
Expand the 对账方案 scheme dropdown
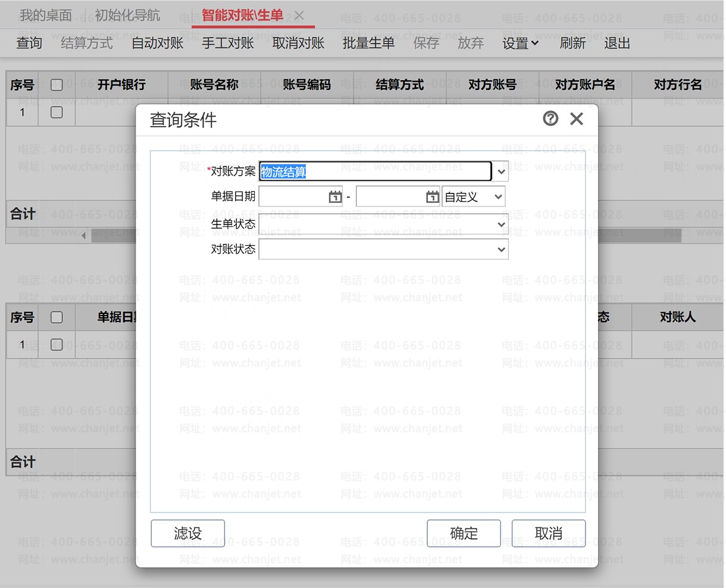point(501,171)
